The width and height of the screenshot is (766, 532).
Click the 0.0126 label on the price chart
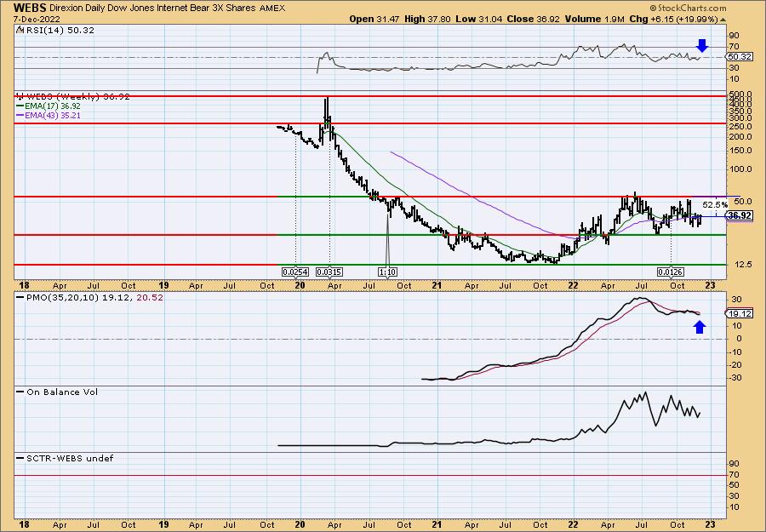(x=671, y=272)
